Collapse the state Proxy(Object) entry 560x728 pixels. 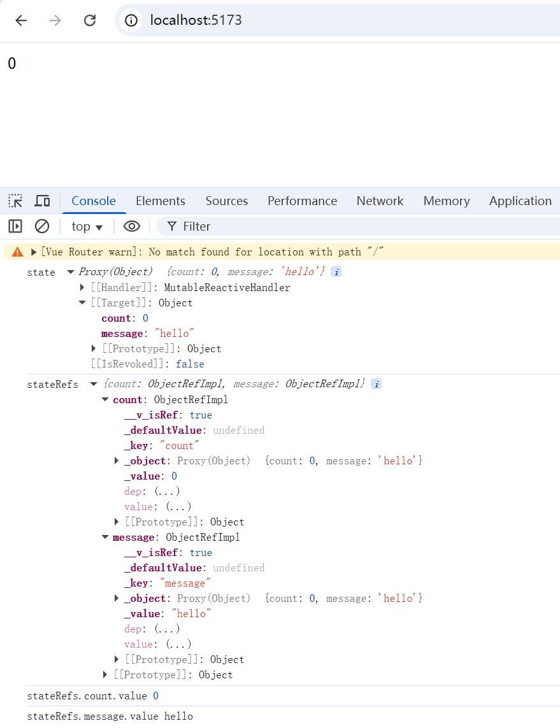click(x=71, y=272)
